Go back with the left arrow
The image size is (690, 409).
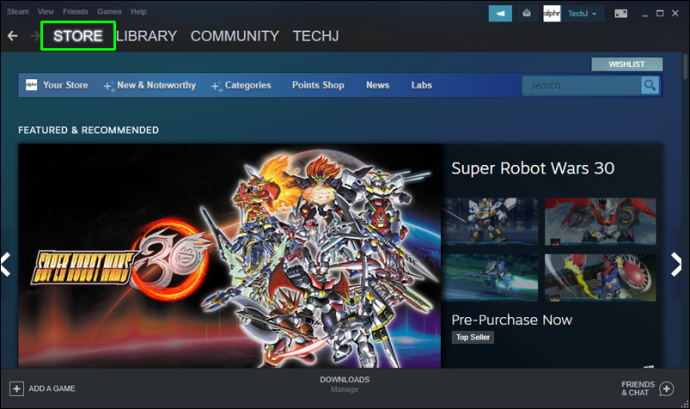pos(13,36)
